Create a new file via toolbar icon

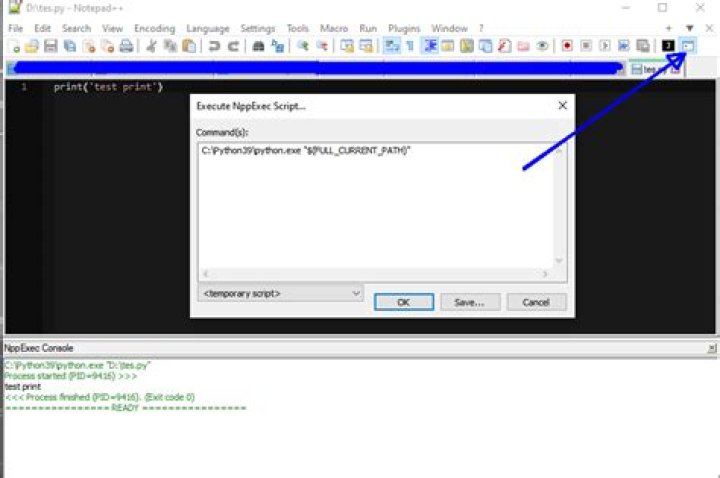14,46
